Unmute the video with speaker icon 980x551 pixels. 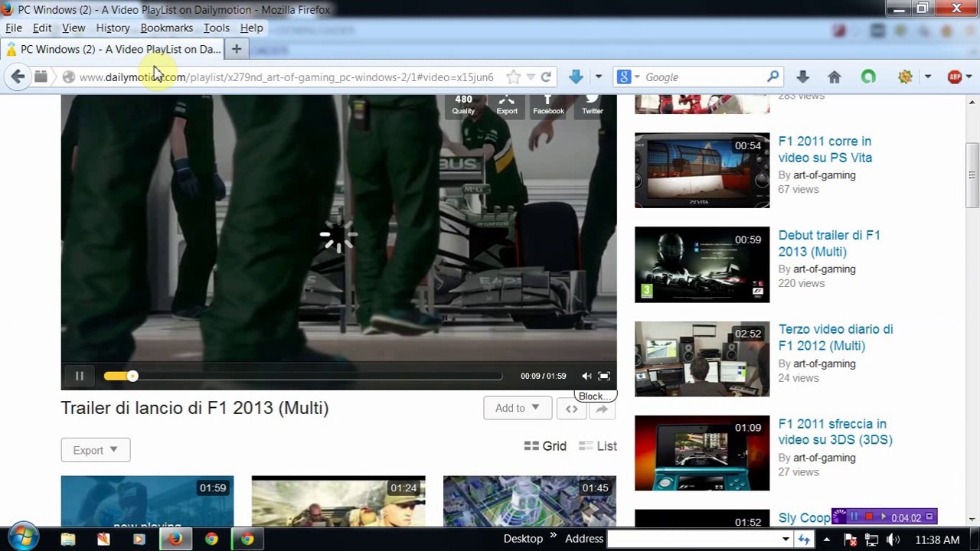click(x=586, y=376)
